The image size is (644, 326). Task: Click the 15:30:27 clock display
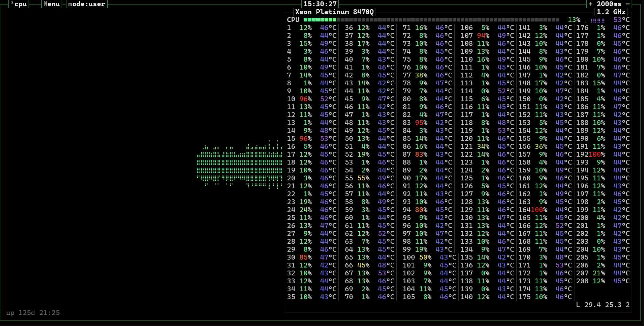pos(320,4)
